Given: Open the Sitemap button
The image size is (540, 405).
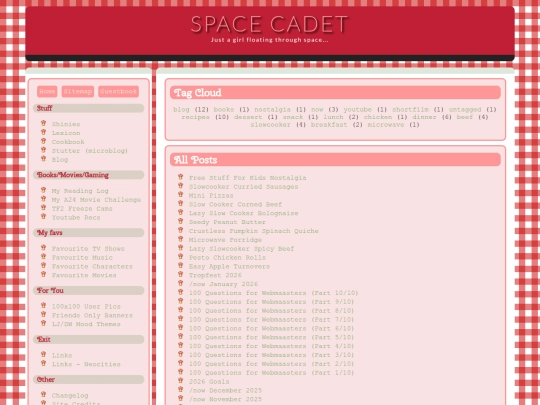Looking at the screenshot, I should [x=78, y=91].
